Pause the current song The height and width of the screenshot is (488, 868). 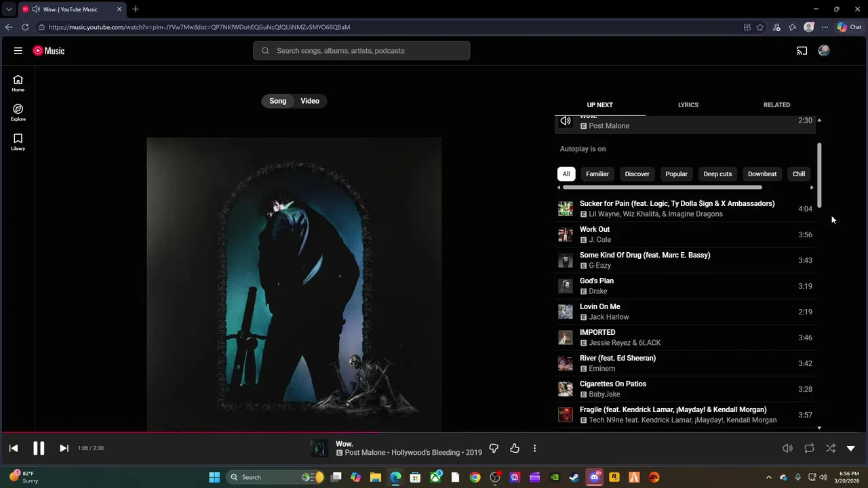tap(39, 448)
